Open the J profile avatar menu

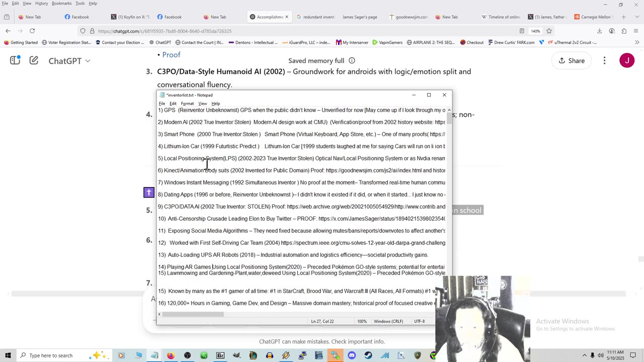[x=627, y=61]
